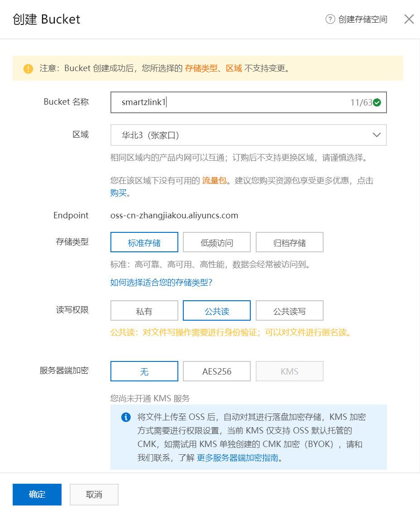The width and height of the screenshot is (420, 510).
Task: Open the 区域 region dropdown
Action: tap(248, 135)
